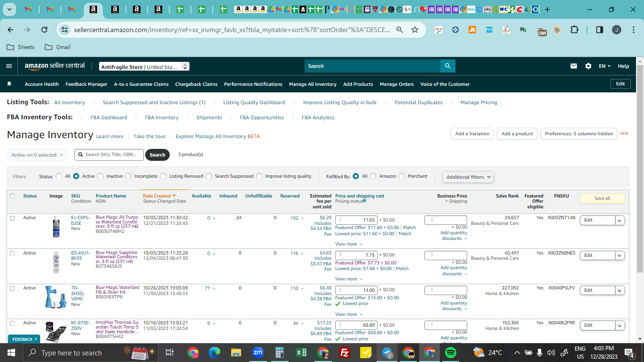Open Microsoft Edge from the taskbar
Screen dimensions: 644x362
[x=215, y=353]
